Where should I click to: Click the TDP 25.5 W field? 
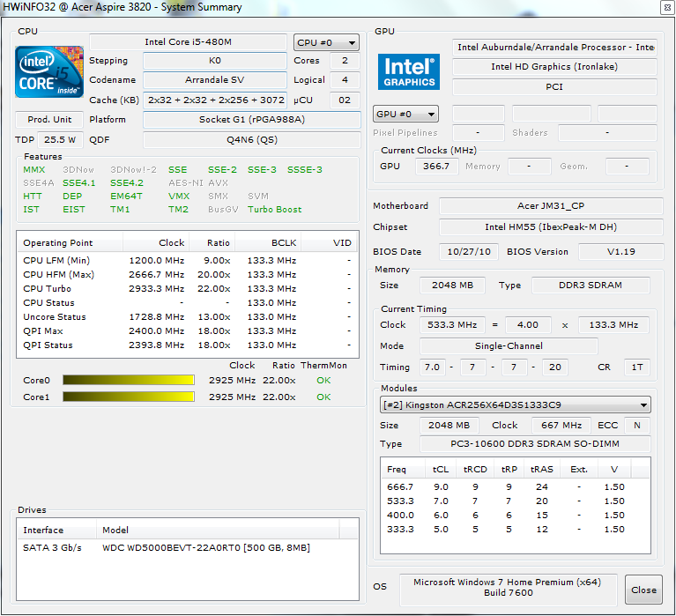(61, 139)
